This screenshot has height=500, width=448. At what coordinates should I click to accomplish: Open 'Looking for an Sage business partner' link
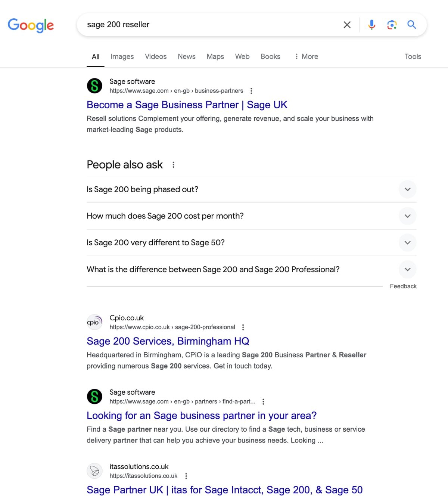(202, 416)
